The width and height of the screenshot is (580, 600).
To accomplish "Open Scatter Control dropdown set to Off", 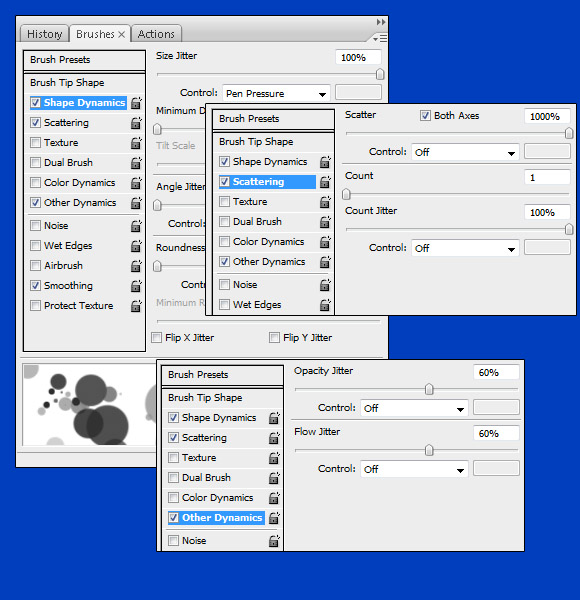I will pos(465,152).
